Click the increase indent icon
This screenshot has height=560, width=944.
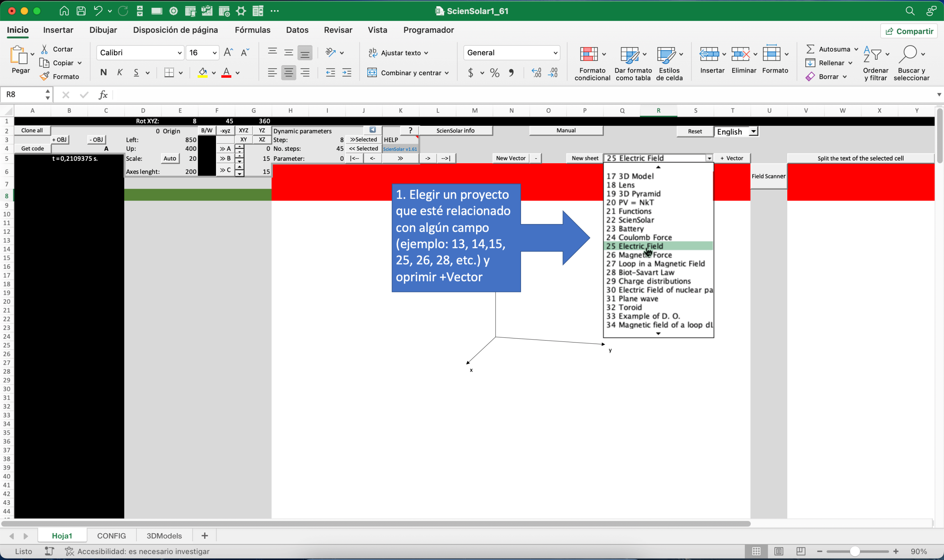[347, 73]
